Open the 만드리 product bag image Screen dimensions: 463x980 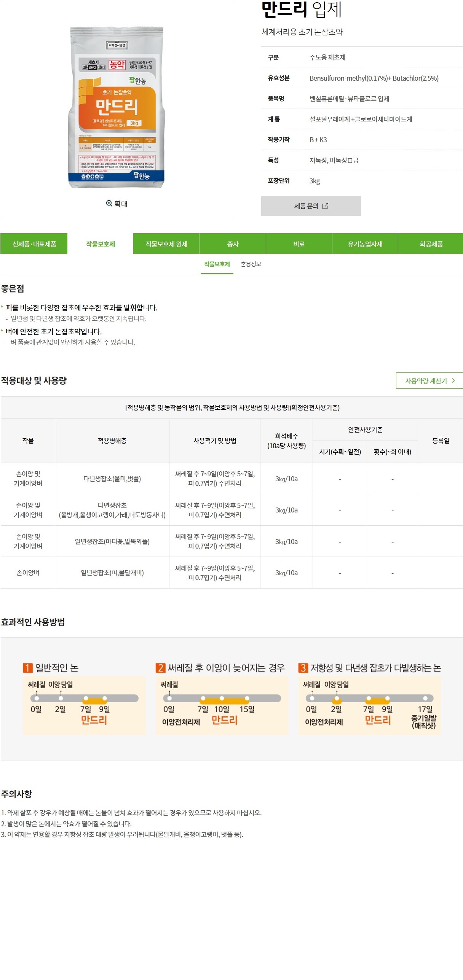click(117, 107)
